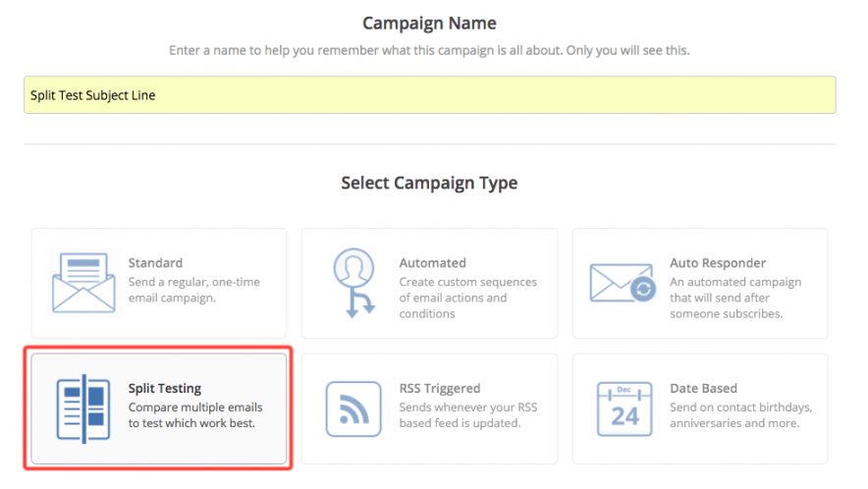Click the Date Based calendar icon

click(x=624, y=408)
